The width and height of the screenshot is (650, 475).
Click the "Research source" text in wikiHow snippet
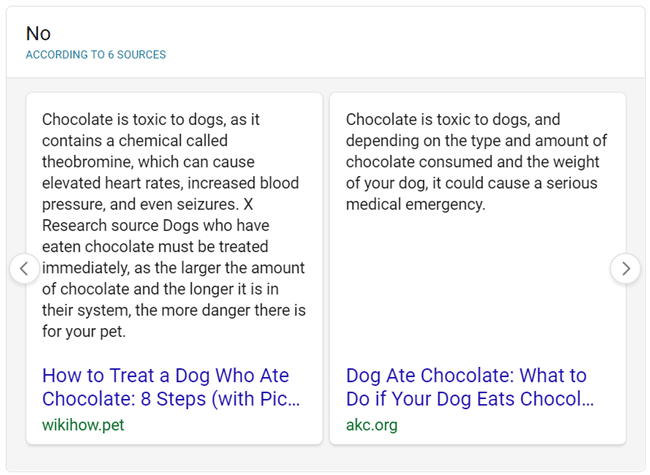point(101,225)
